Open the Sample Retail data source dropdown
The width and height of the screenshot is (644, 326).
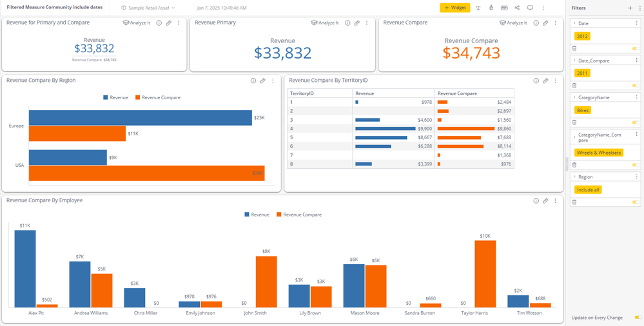[148, 8]
